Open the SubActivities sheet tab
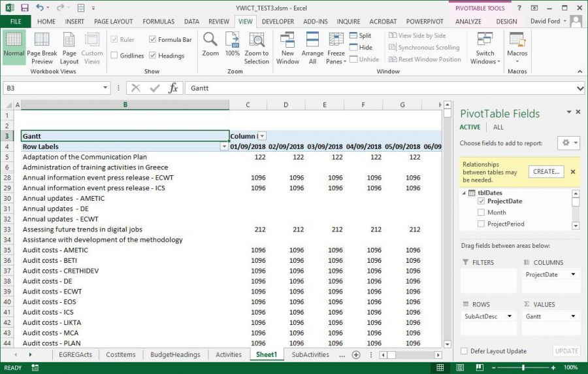Image resolution: width=588 pixels, height=374 pixels. pos(310,354)
